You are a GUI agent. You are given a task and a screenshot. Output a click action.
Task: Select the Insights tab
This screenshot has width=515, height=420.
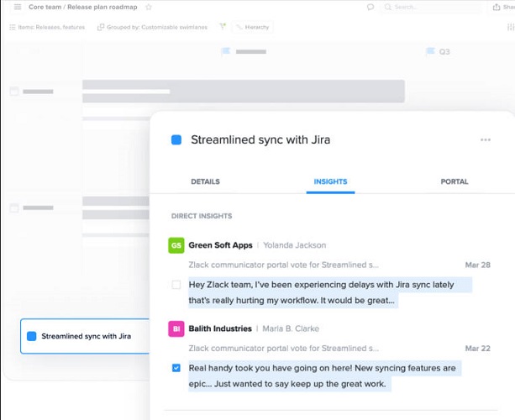[330, 181]
